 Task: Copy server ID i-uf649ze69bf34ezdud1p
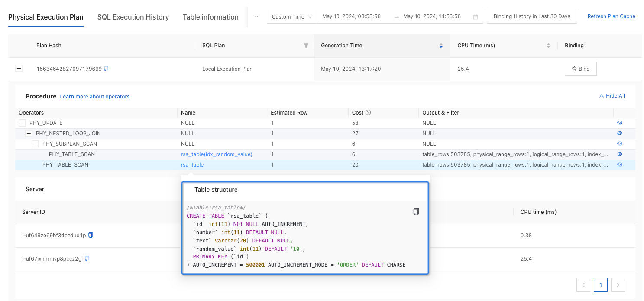91,235
